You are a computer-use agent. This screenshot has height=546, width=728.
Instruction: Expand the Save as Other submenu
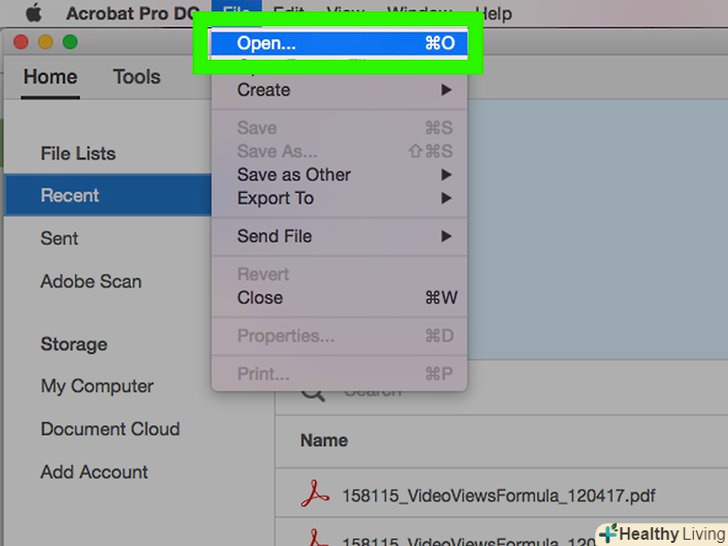(x=339, y=175)
